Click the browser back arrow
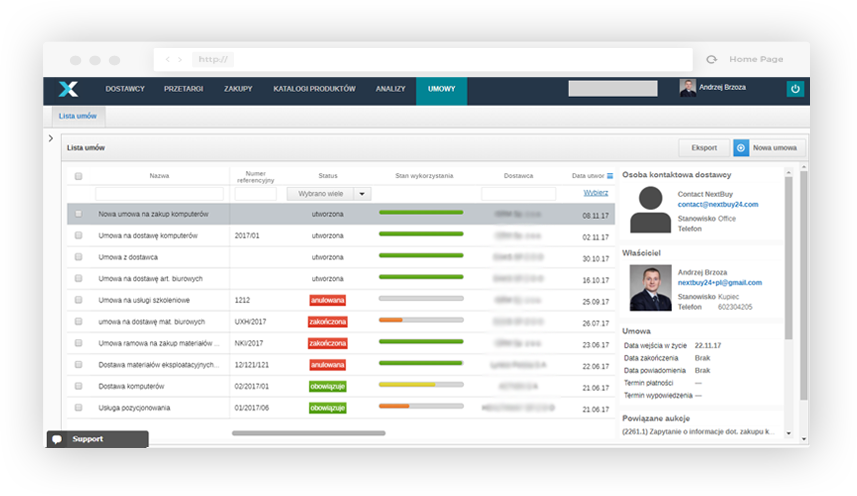857x496 pixels. point(167,60)
